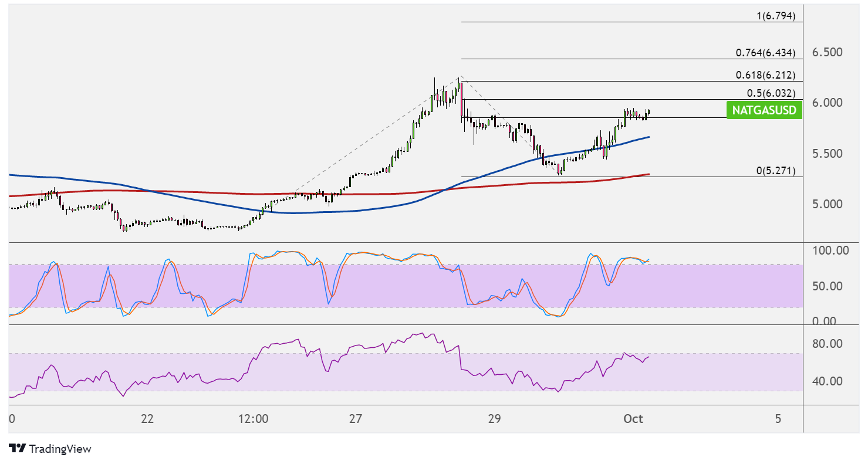Click the 12:00 time axis label
868x464 pixels.
[254, 419]
